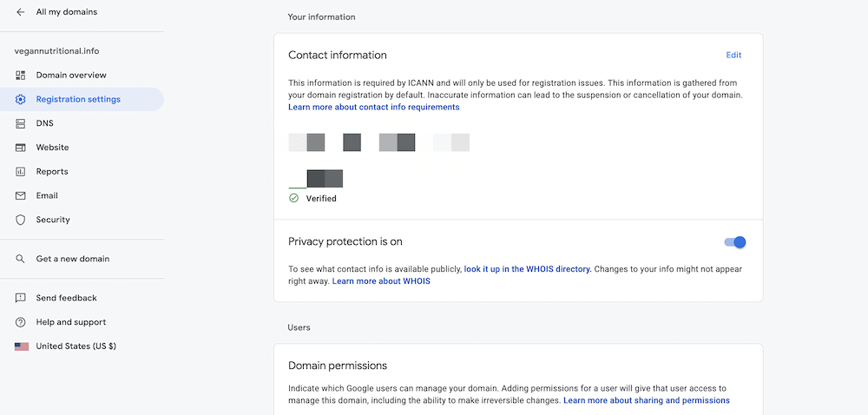This screenshot has height=415, width=868.
Task: Click the Help and support question mark icon
Action: tap(21, 322)
